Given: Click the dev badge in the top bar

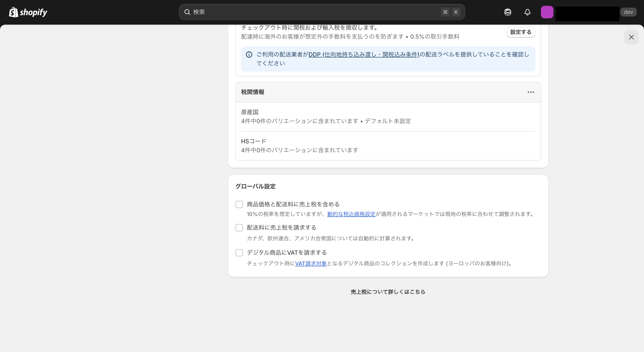Looking at the screenshot, I should click(x=629, y=12).
